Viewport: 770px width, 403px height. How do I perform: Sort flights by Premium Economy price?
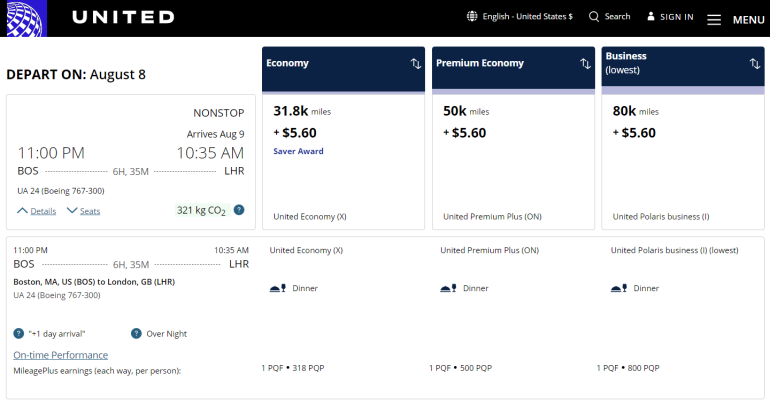click(585, 64)
